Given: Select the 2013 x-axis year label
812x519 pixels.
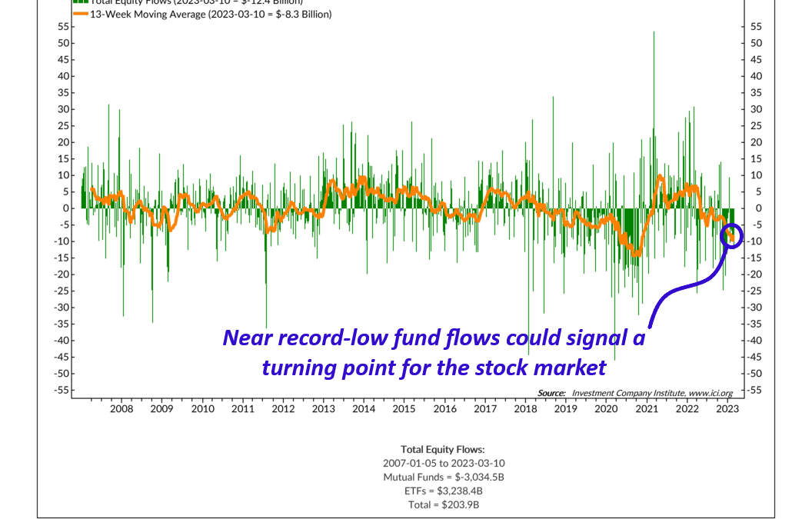Looking at the screenshot, I should click(324, 409).
